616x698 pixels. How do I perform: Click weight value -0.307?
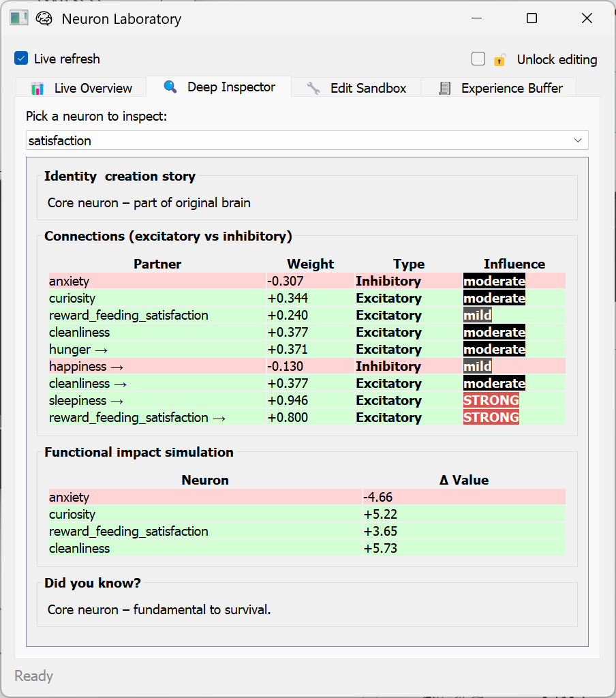286,281
